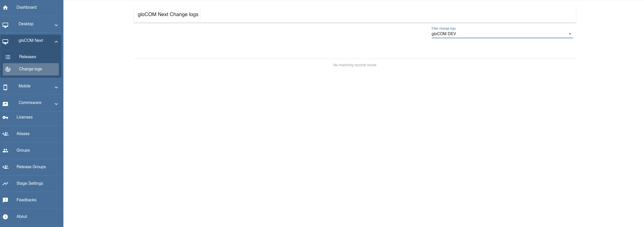Click the Groups people icon
Screen dimensions: 644x227
(5, 151)
